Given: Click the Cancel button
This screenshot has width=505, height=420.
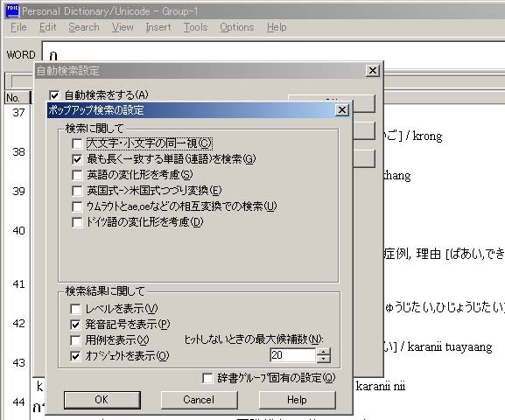Looking at the screenshot, I should [x=199, y=400].
